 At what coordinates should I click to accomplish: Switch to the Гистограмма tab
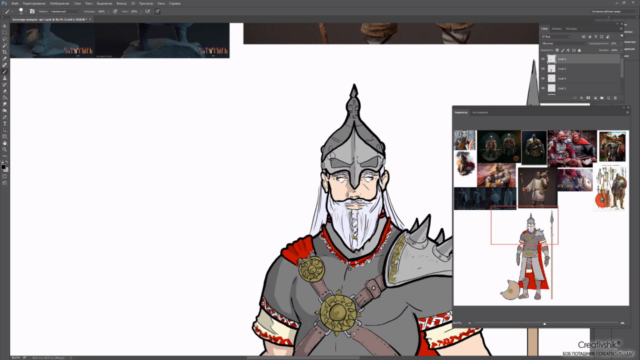point(480,112)
